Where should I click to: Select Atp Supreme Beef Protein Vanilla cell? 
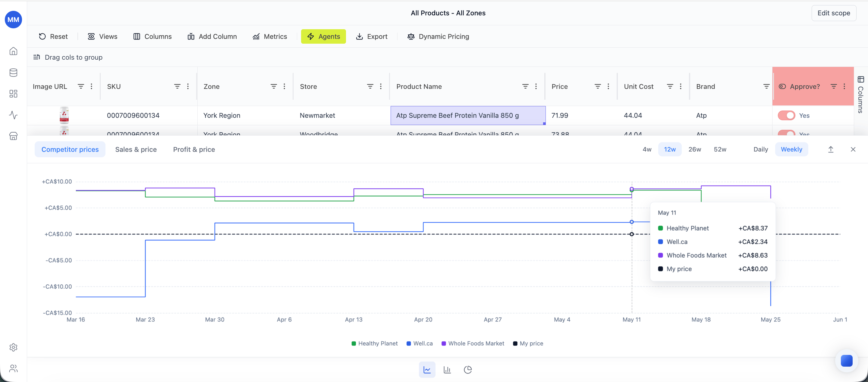[468, 116]
